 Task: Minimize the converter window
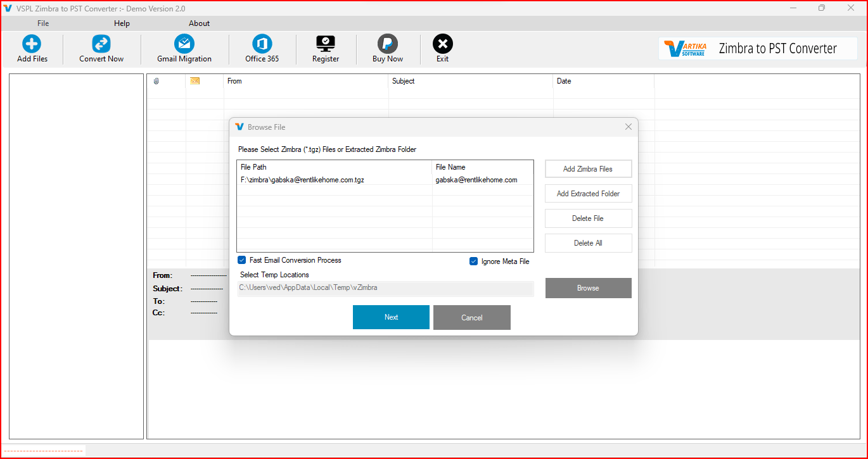[793, 8]
